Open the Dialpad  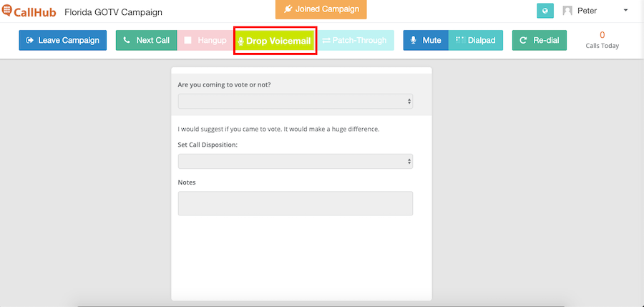[476, 40]
